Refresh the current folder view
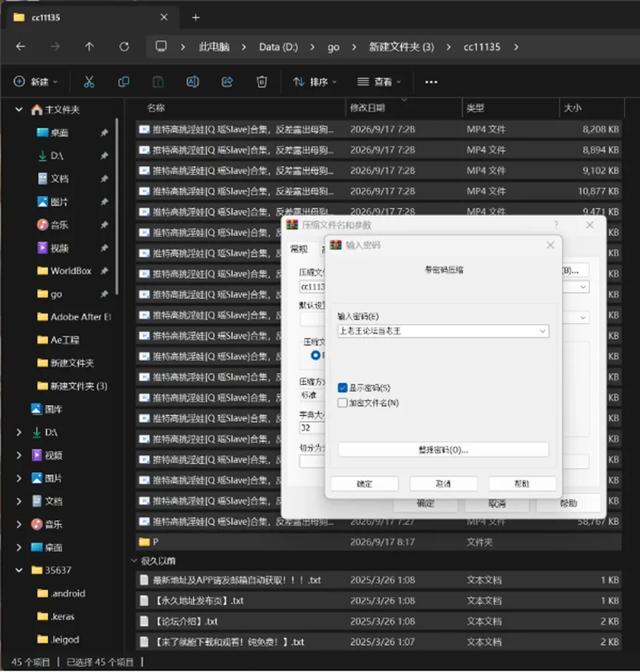Viewport: 640px width, 672px height. tap(124, 47)
